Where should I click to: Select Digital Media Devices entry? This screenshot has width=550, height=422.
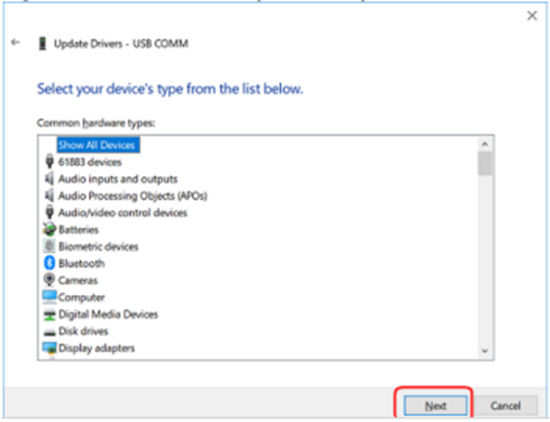pyautogui.click(x=108, y=314)
